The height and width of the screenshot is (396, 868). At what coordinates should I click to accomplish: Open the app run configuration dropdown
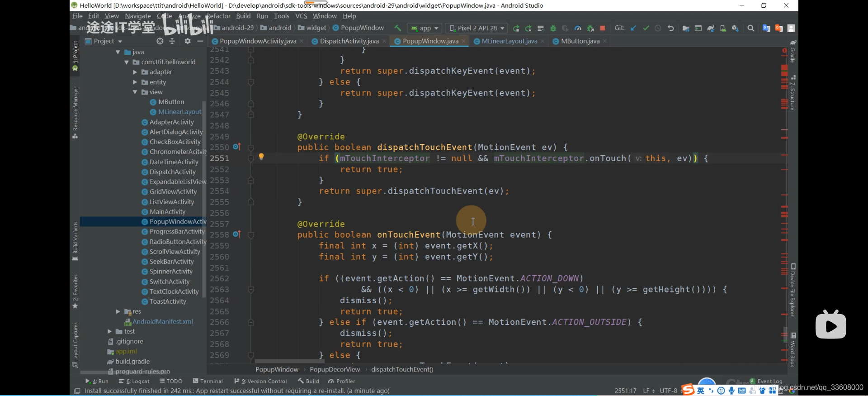(425, 28)
